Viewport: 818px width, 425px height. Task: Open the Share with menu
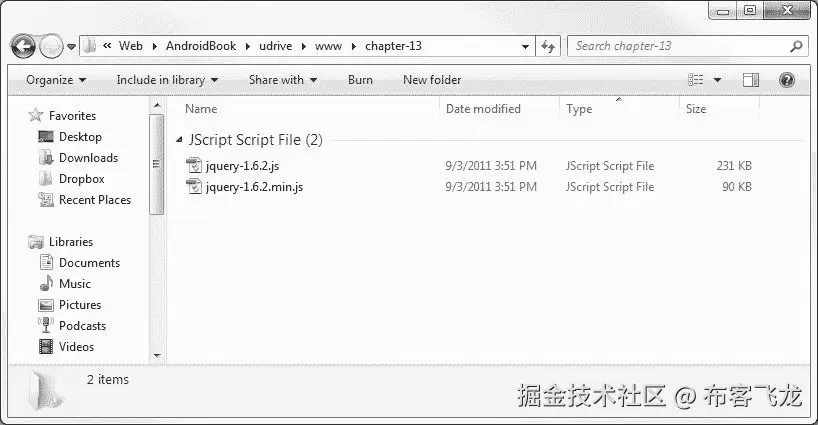pos(283,80)
